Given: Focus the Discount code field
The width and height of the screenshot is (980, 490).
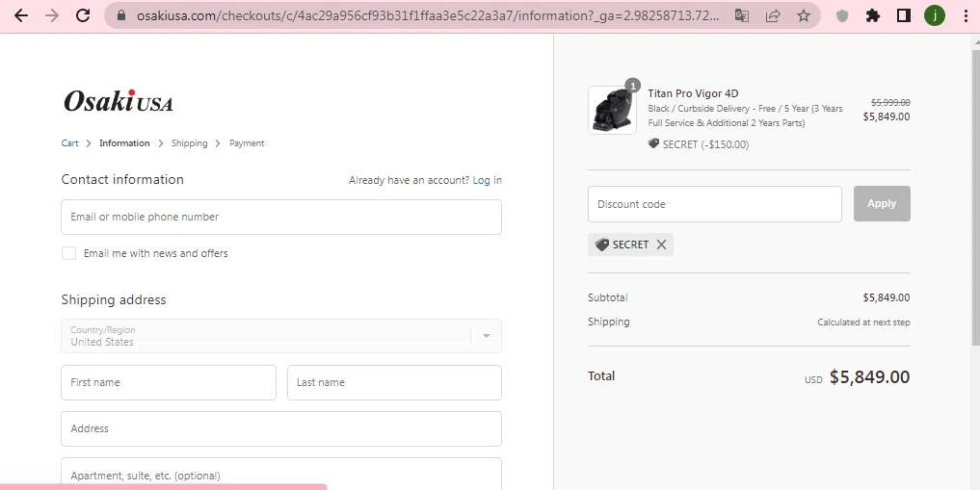Looking at the screenshot, I should [x=715, y=204].
